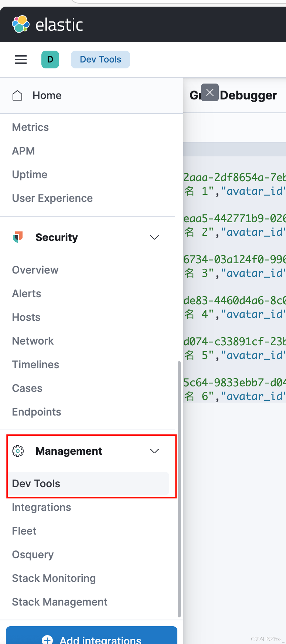Open Security Overview
Image resolution: width=286 pixels, height=644 pixels.
(35, 270)
